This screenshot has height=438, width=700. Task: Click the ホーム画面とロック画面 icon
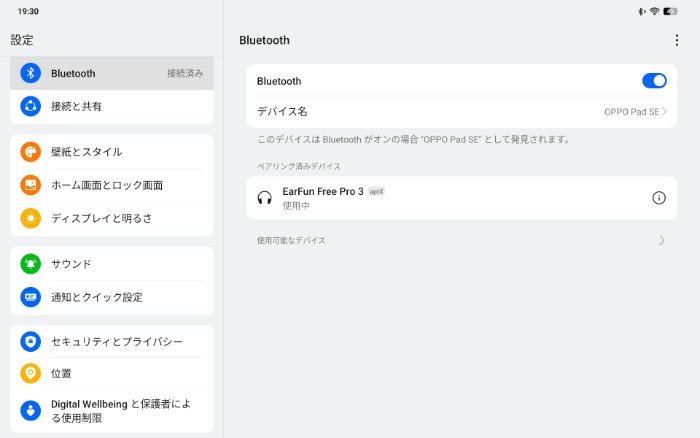coord(30,185)
